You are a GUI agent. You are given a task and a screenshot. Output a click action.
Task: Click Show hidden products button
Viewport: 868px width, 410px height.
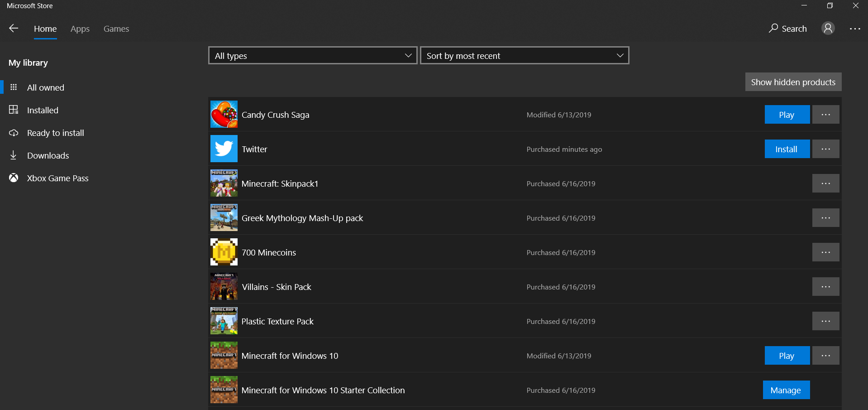[x=793, y=82]
